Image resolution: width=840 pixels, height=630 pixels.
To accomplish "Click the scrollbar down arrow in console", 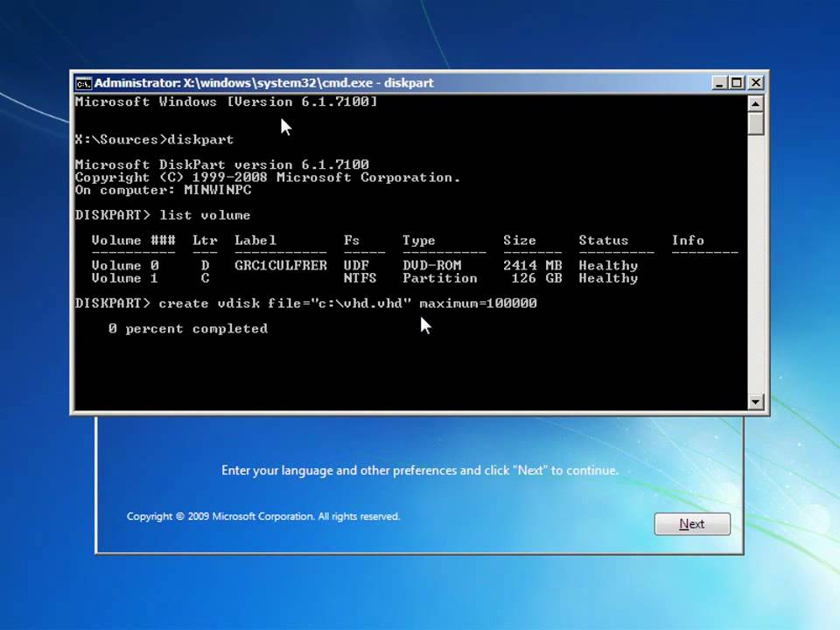I will click(x=755, y=402).
